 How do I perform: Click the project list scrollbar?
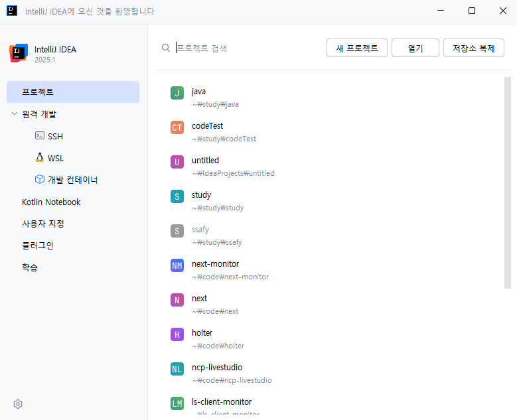(508, 183)
